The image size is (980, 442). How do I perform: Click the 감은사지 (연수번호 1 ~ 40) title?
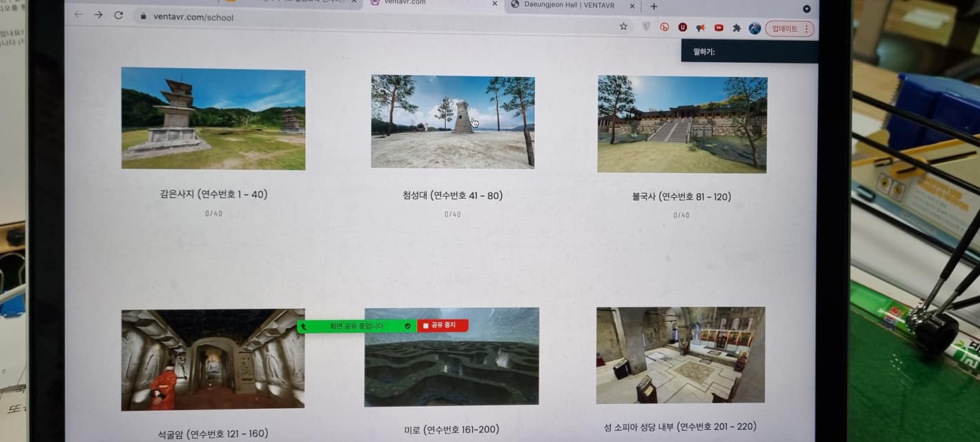click(x=213, y=194)
